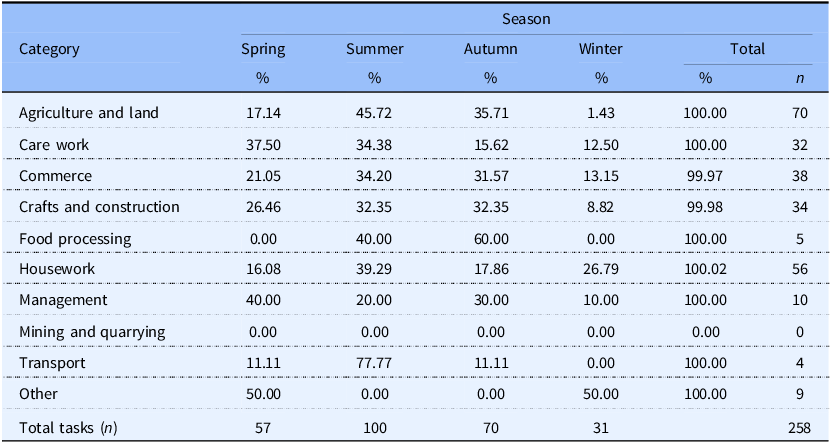This screenshot has height=443, width=831.
Task: Click the 45.72 Agriculture summer value
Action: click(375, 113)
